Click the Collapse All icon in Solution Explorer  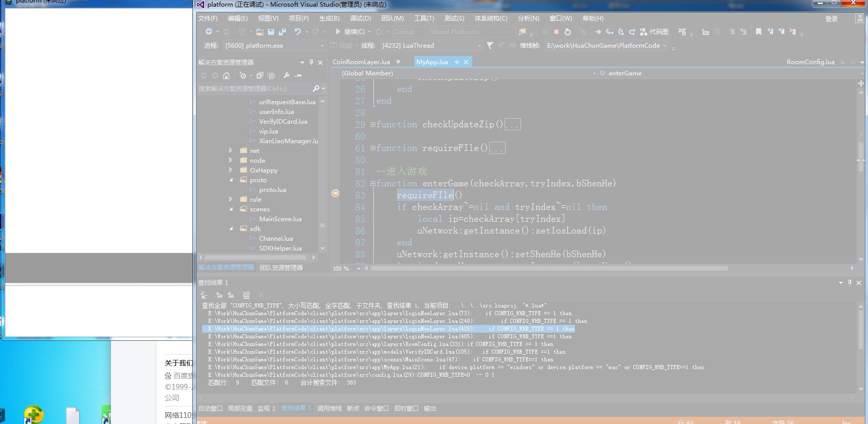coord(260,75)
